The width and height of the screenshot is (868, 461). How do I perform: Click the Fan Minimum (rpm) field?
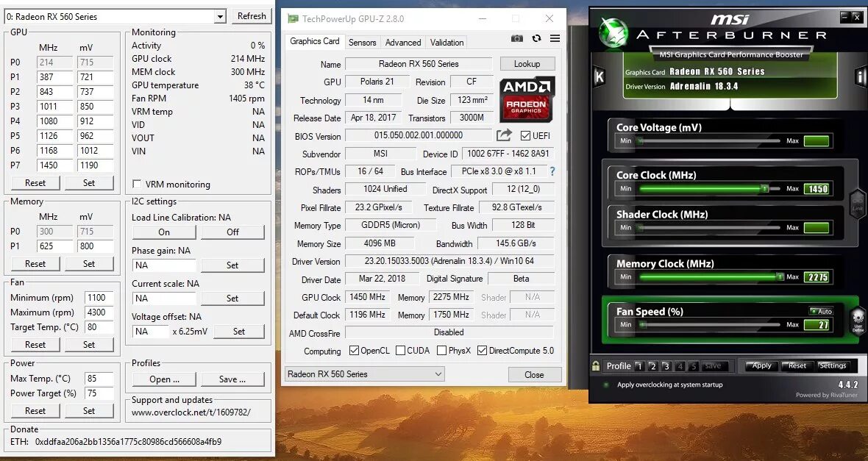[x=99, y=298]
